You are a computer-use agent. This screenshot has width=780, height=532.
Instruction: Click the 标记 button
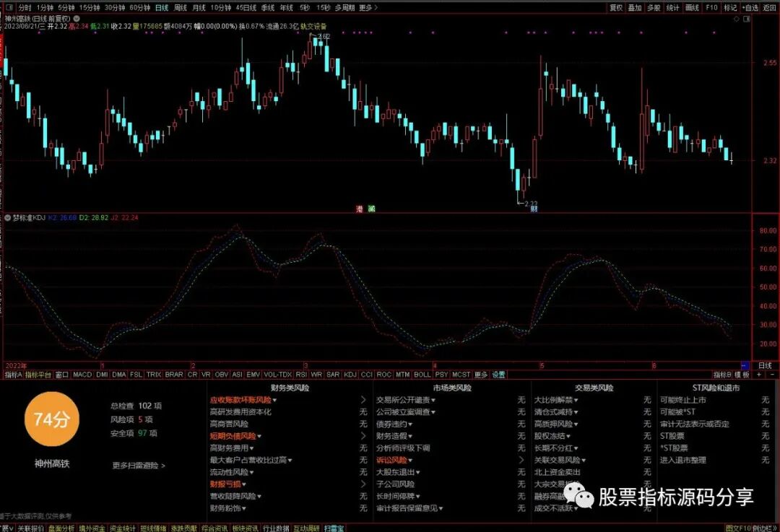[730, 7]
